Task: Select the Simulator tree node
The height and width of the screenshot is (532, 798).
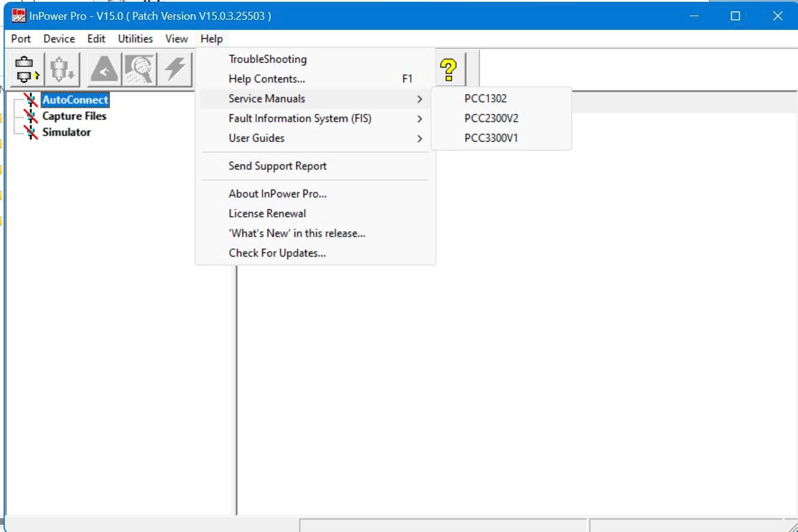Action: (66, 132)
